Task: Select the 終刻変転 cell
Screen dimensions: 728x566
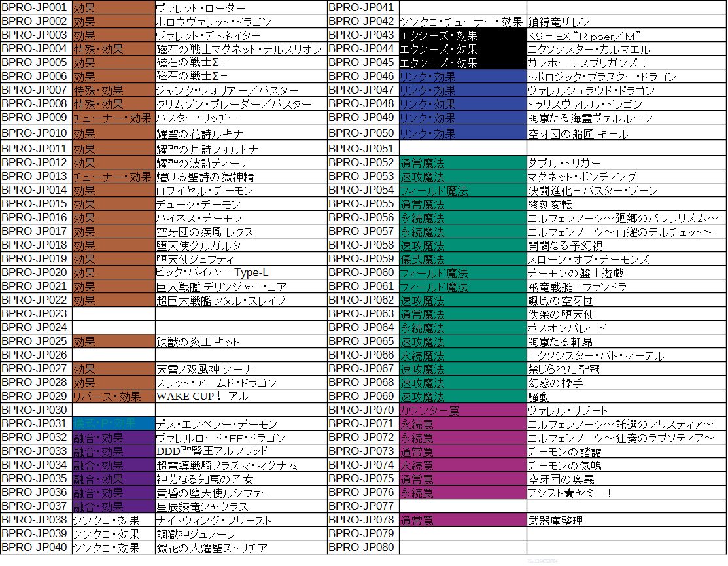Action: pos(626,203)
